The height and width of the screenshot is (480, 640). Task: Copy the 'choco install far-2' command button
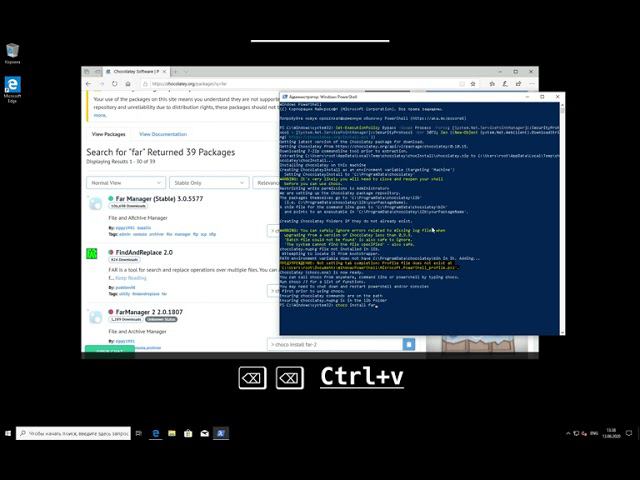pyautogui.click(x=409, y=344)
